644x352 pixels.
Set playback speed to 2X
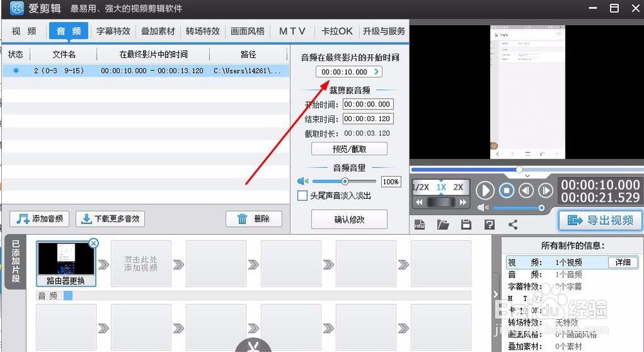coord(458,187)
